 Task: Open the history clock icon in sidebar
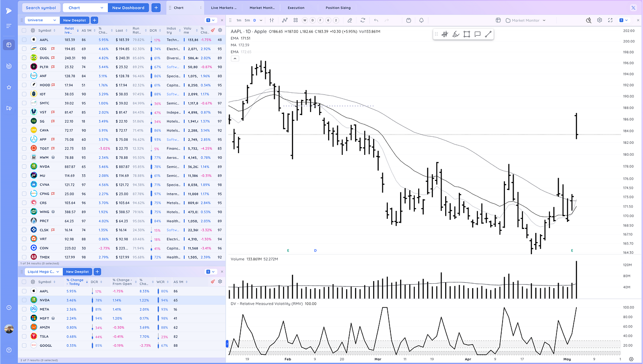(8, 308)
